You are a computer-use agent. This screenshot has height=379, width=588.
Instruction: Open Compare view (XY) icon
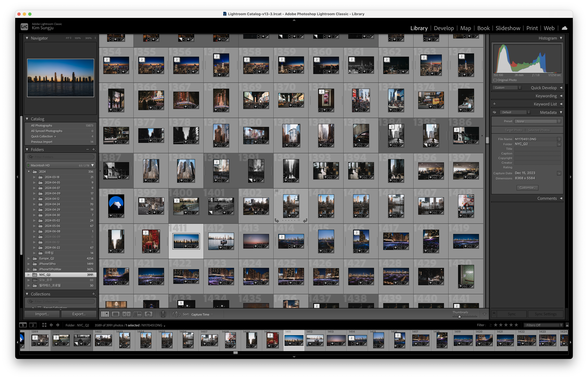(x=126, y=314)
